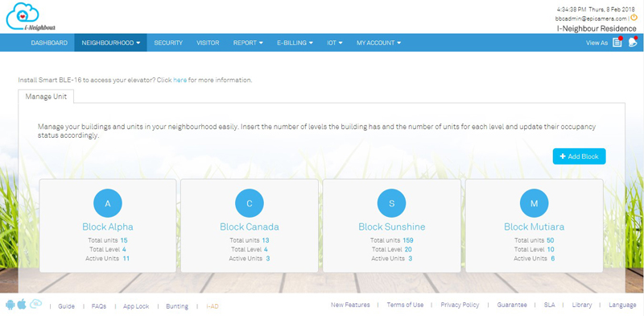Expand the Report dropdown menu
644x316 pixels.
tap(248, 43)
